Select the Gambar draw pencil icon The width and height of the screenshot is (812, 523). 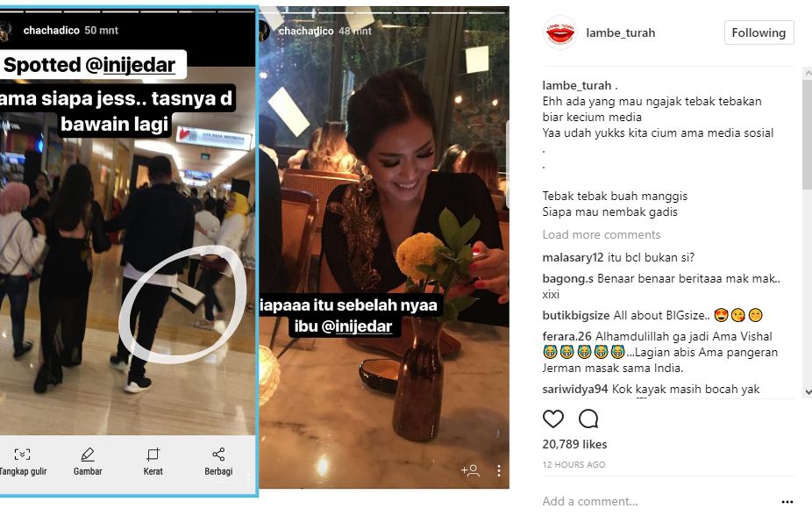point(88,455)
